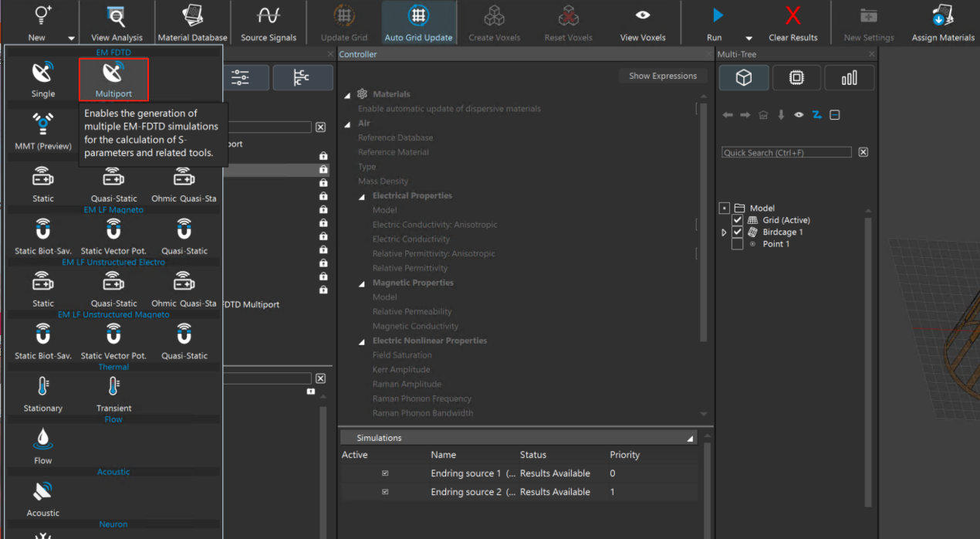Click the Show Expressions button
Screen dimensions: 980x539
(x=662, y=76)
